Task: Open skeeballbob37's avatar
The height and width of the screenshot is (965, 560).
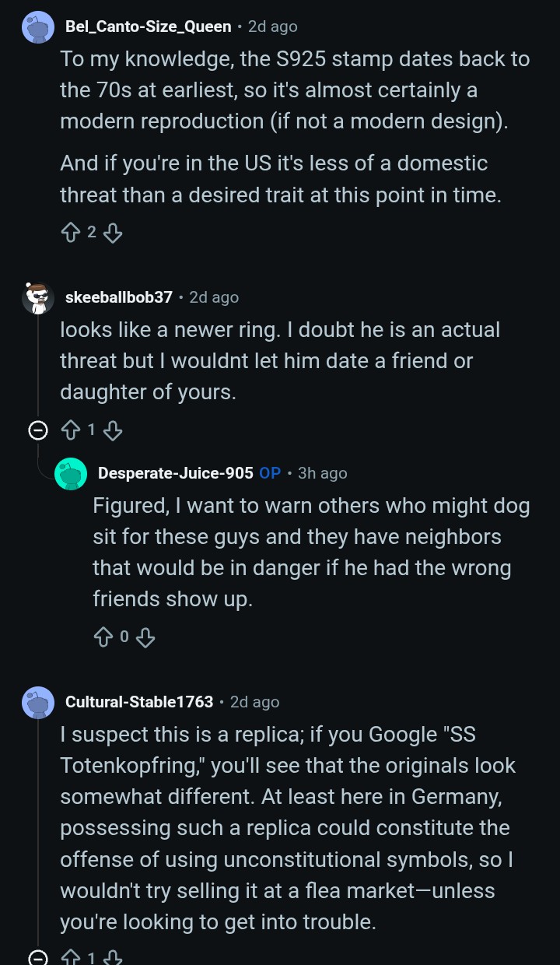Action: pyautogui.click(x=38, y=297)
